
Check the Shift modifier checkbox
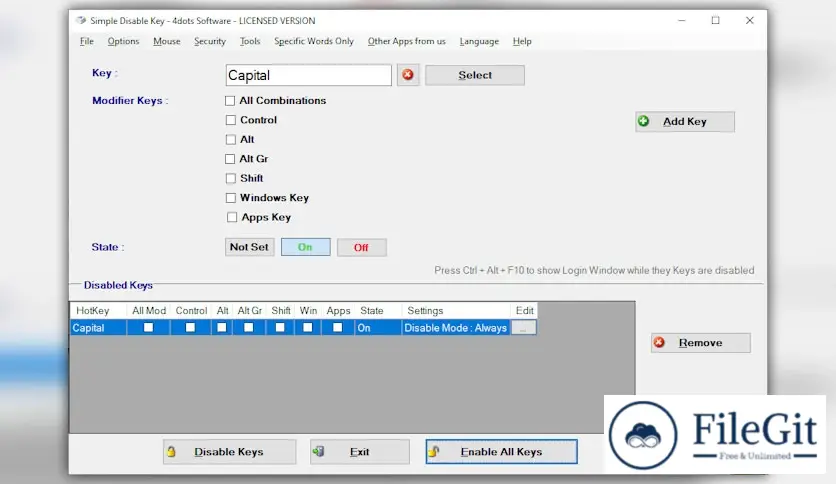pos(230,178)
